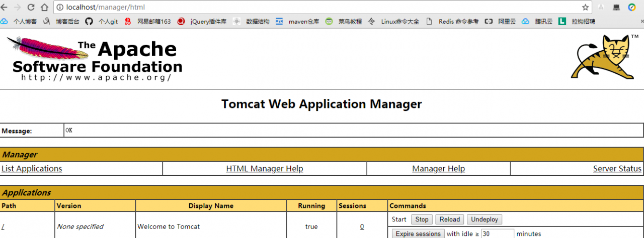Open the 阿里云 bookmark
The image size is (644, 238).
[x=501, y=22]
